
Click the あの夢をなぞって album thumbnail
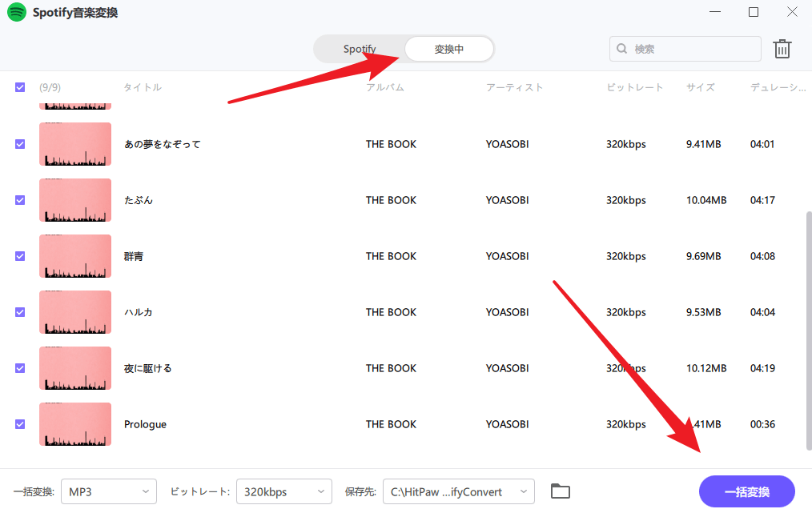click(75, 144)
